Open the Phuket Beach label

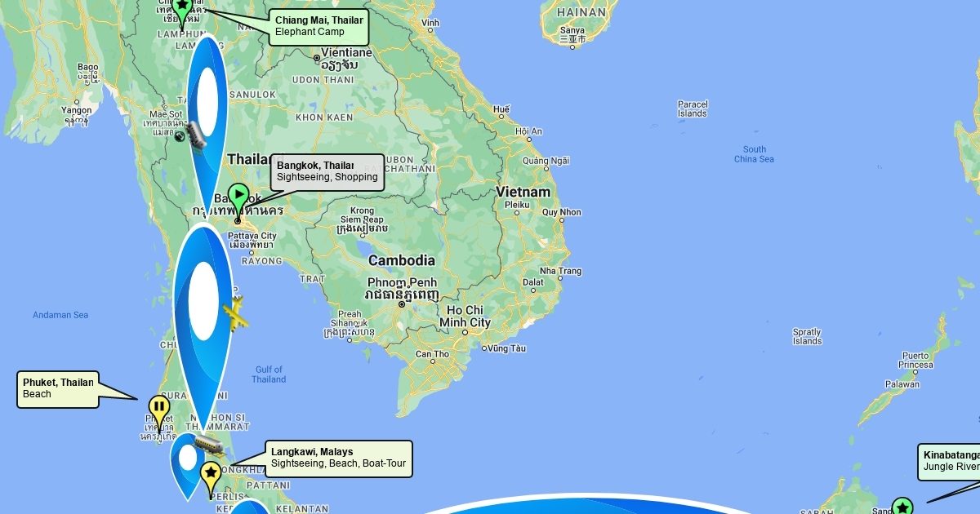(57, 389)
